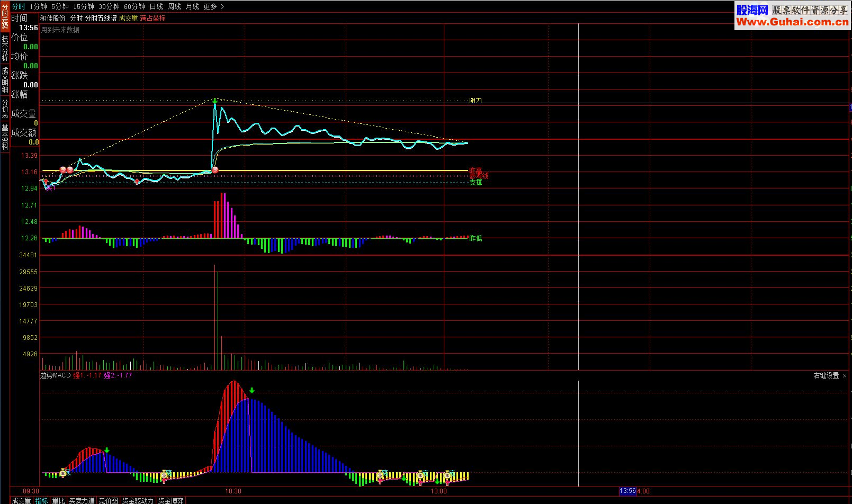Select the 60分钟 period tab
The height and width of the screenshot is (504, 852).
(x=134, y=6)
